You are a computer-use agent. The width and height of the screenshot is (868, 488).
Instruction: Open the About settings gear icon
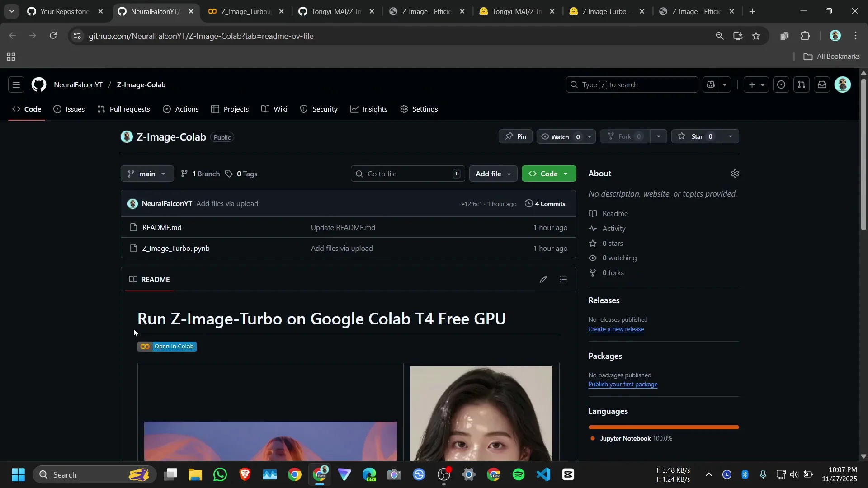click(x=735, y=174)
